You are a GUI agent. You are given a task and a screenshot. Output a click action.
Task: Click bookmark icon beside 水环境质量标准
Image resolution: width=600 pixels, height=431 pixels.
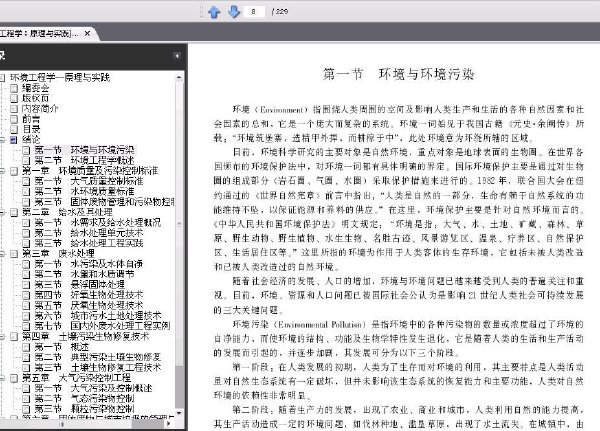click(x=26, y=191)
